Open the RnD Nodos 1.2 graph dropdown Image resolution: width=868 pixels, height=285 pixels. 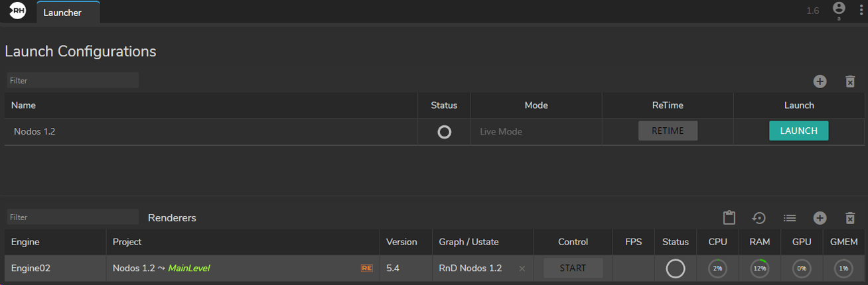pyautogui.click(x=474, y=268)
